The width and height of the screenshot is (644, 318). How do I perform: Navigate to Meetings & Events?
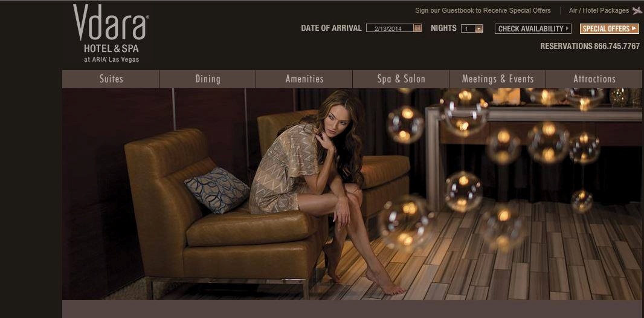coord(498,79)
